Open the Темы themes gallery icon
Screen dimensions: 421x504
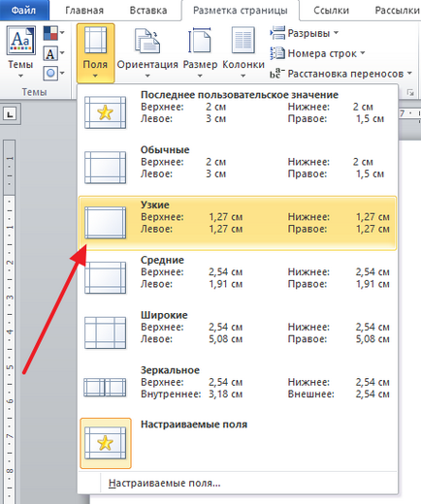pos(20,41)
